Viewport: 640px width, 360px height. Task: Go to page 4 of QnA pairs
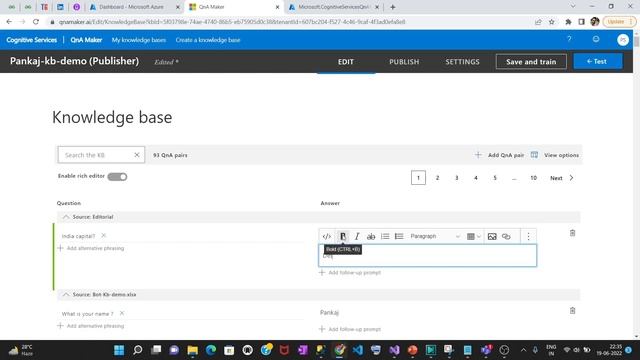click(476, 178)
